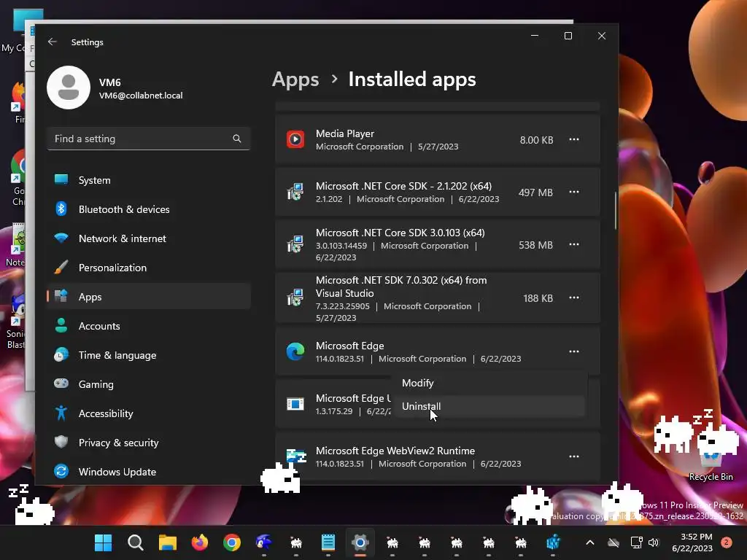Click the 497 MB size value
This screenshot has height=560, width=747.
point(535,192)
